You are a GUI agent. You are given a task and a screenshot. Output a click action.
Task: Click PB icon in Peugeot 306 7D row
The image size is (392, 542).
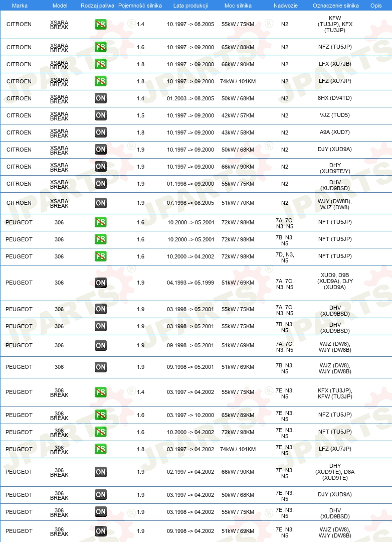point(100,256)
